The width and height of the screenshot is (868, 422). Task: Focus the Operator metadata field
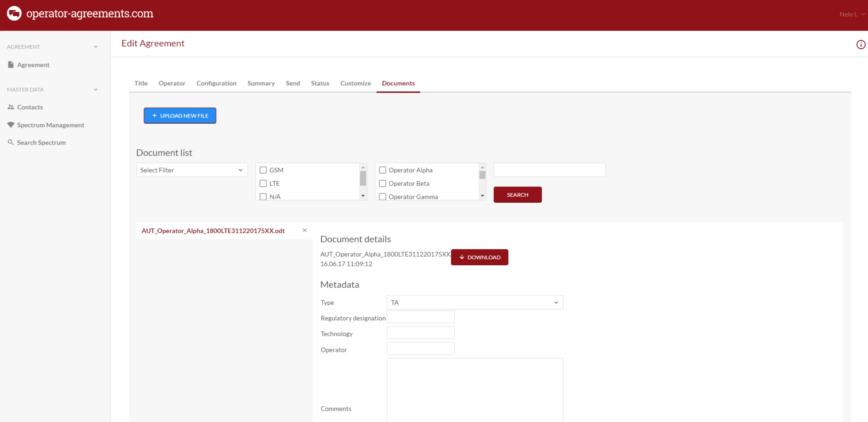click(420, 348)
